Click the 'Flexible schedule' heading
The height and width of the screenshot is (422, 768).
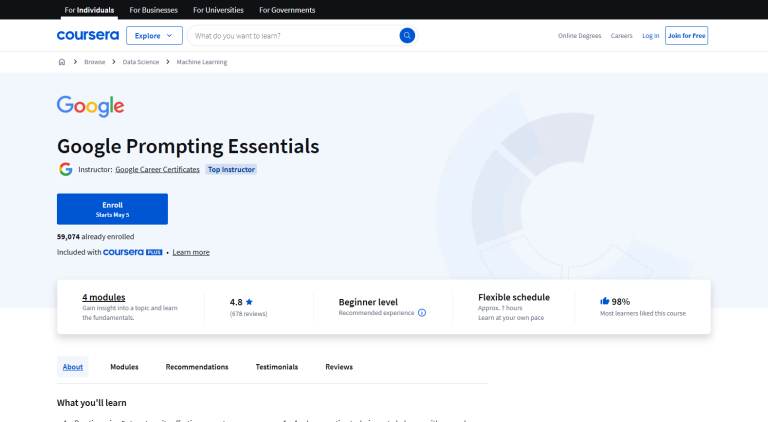coord(514,297)
